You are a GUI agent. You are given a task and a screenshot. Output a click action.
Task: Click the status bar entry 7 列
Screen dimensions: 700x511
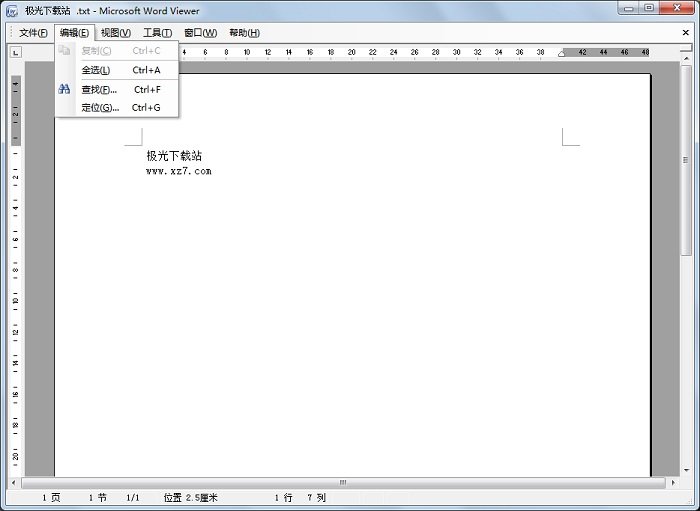coord(316,498)
